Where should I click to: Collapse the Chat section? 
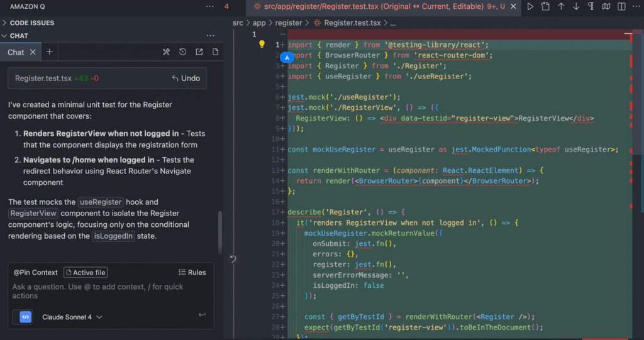(x=19, y=36)
